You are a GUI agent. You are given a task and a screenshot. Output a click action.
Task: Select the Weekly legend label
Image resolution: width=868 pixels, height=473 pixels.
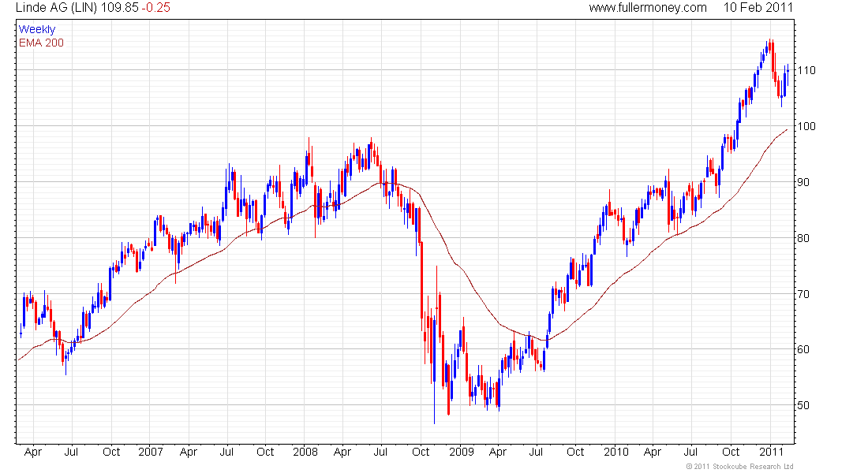pos(37,29)
